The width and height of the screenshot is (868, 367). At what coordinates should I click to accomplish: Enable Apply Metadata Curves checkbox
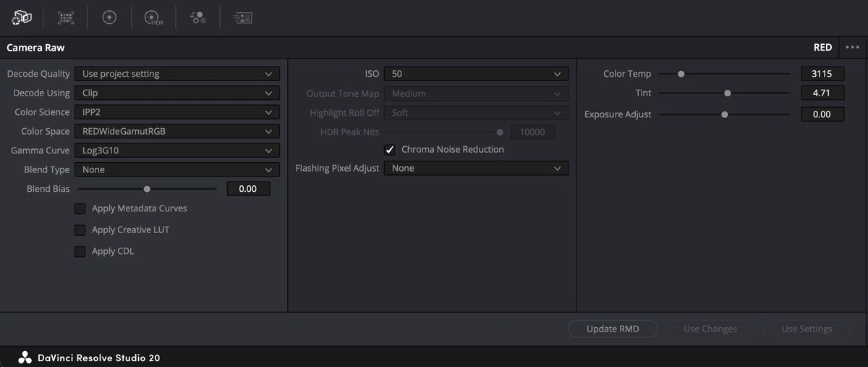coord(80,208)
